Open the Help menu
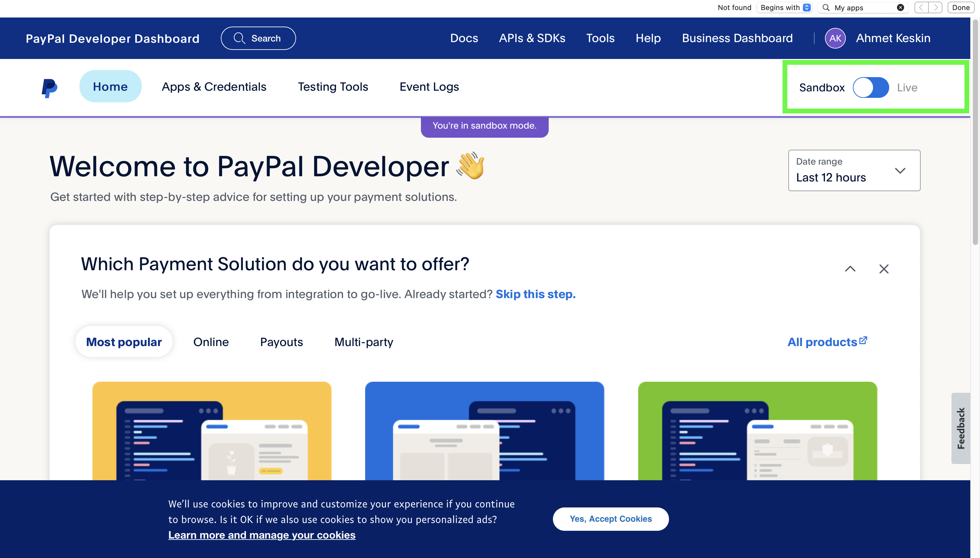Image resolution: width=980 pixels, height=558 pixels. click(x=648, y=38)
